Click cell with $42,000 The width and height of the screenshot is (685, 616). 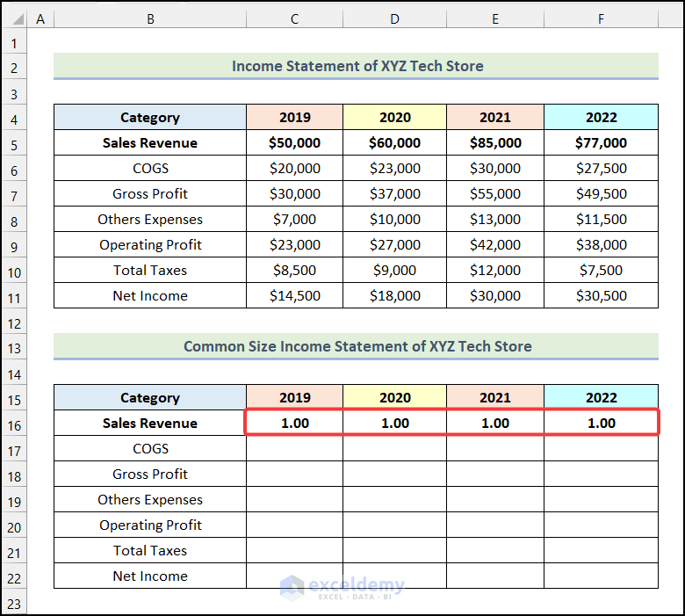tap(495, 244)
